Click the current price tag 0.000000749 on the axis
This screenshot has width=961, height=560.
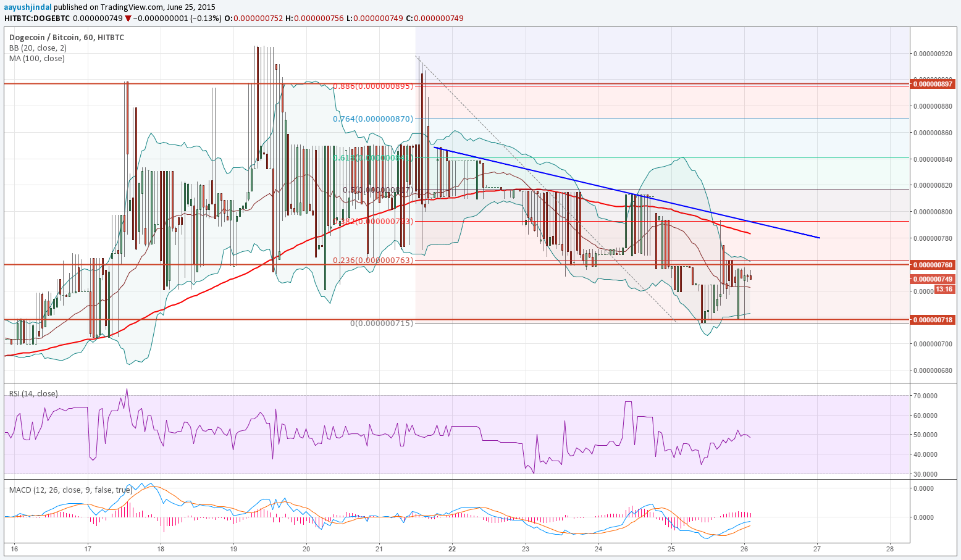933,279
